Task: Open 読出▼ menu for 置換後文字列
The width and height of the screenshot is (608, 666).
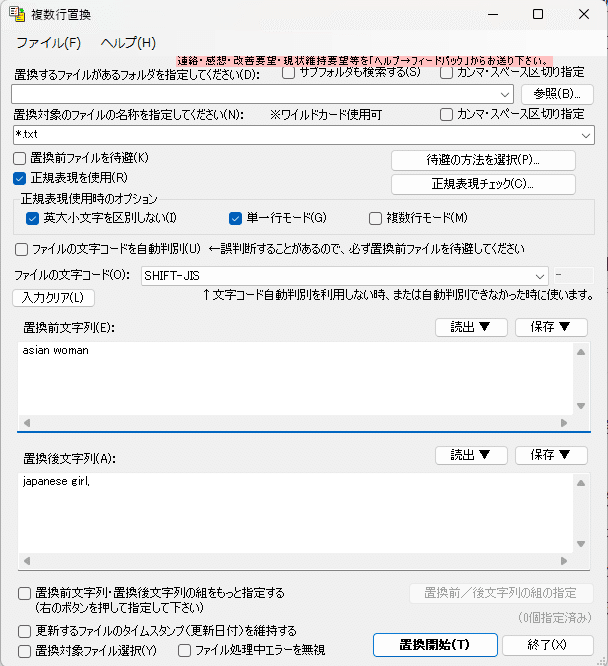Action: [x=471, y=455]
